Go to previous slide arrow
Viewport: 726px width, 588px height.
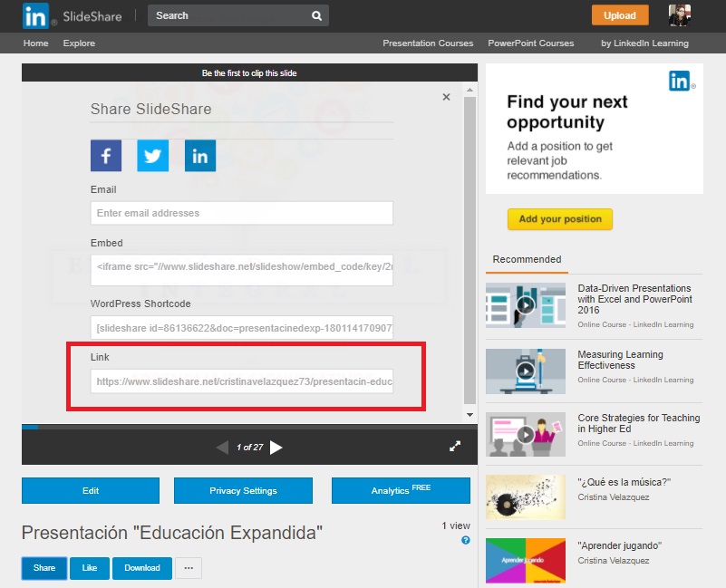point(222,447)
